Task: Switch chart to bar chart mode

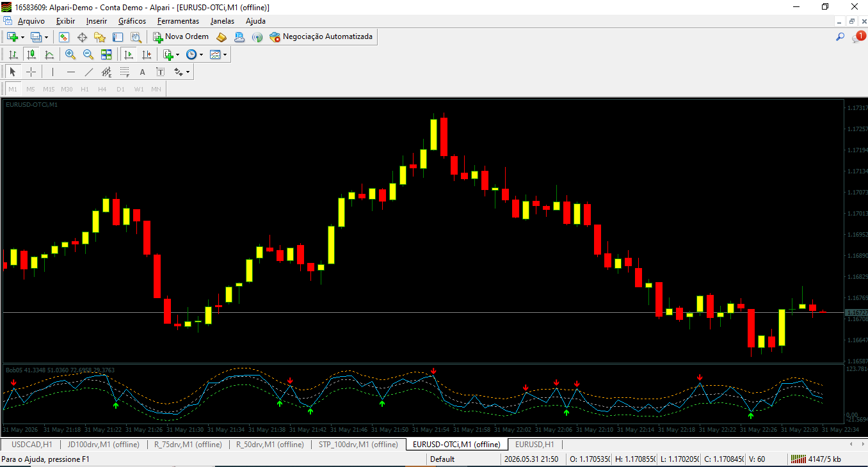Action: [x=13, y=54]
